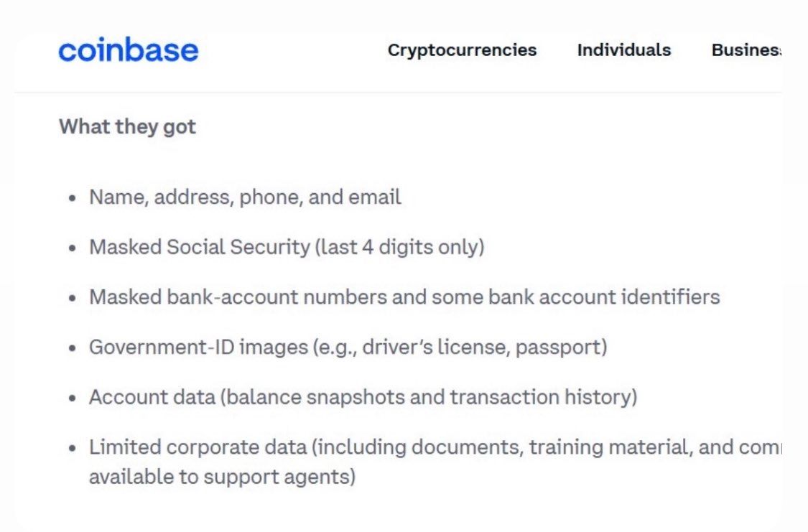Click the "(last 4 digits only)" parenthetical
808x532 pixels.
399,248
